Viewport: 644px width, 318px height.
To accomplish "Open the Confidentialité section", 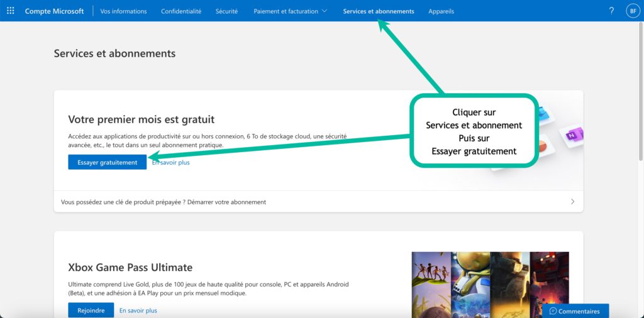I will click(181, 11).
